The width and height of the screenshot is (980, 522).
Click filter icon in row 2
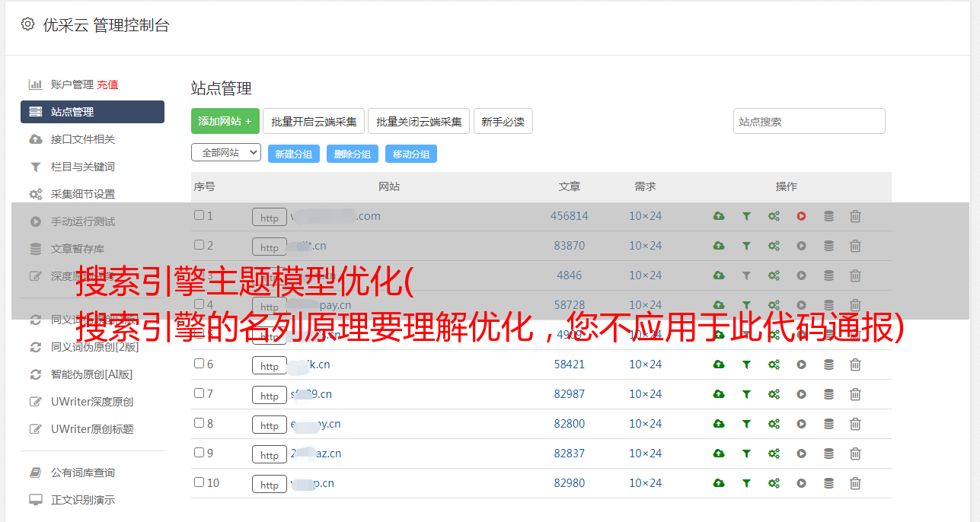(x=746, y=246)
